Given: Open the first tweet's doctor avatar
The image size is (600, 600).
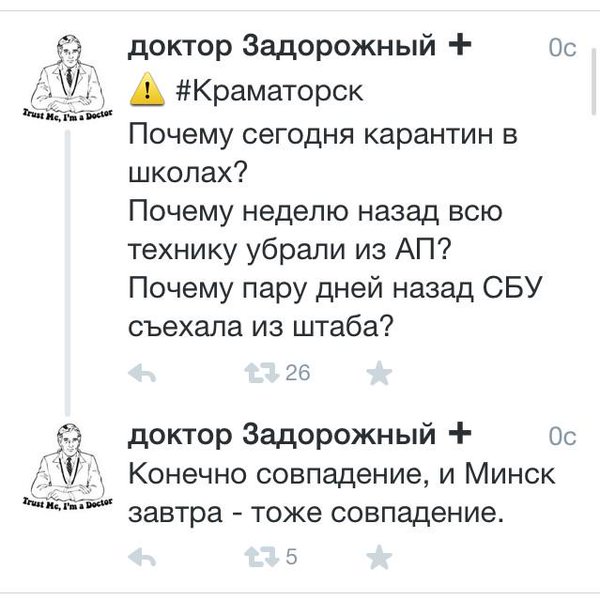Looking at the screenshot, I should (68, 77).
